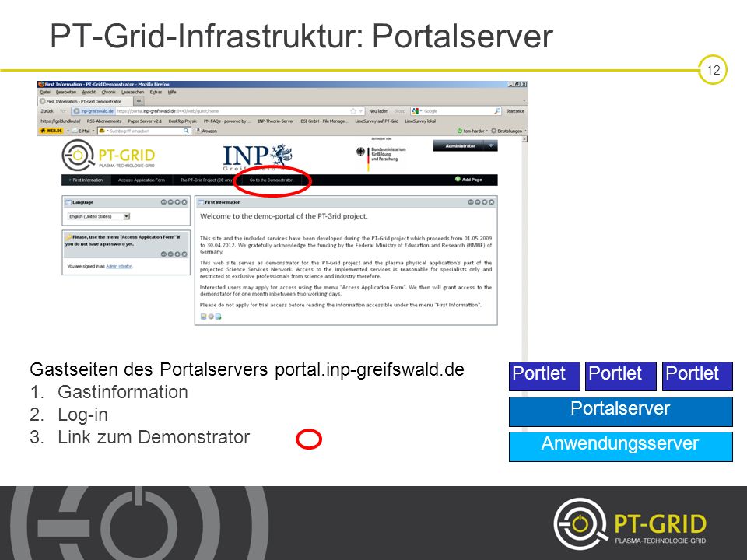Select the First Information browser tab
747x560 pixels.
(x=85, y=101)
